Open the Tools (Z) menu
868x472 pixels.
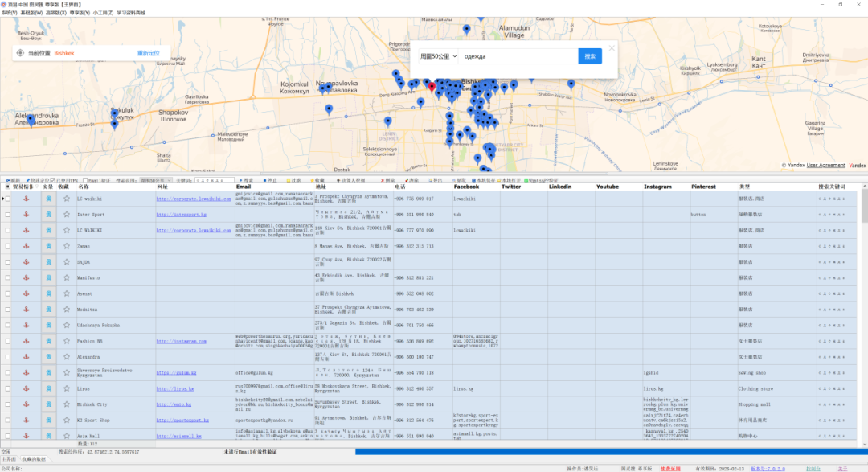pos(104,13)
